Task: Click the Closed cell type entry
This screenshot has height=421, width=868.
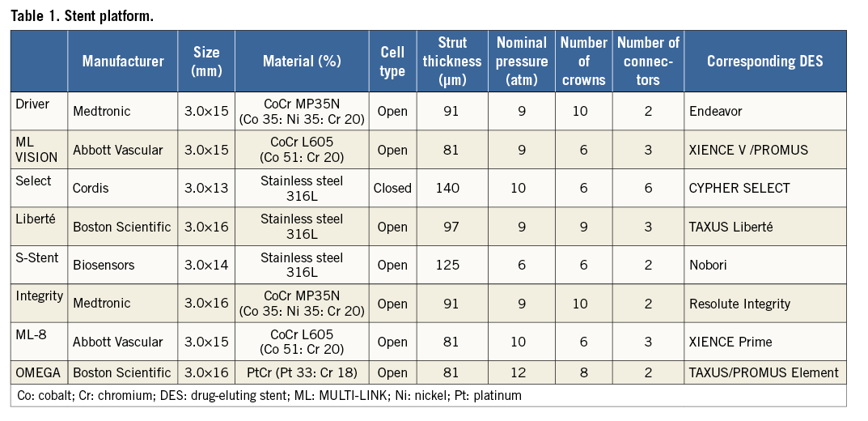Action: (392, 189)
